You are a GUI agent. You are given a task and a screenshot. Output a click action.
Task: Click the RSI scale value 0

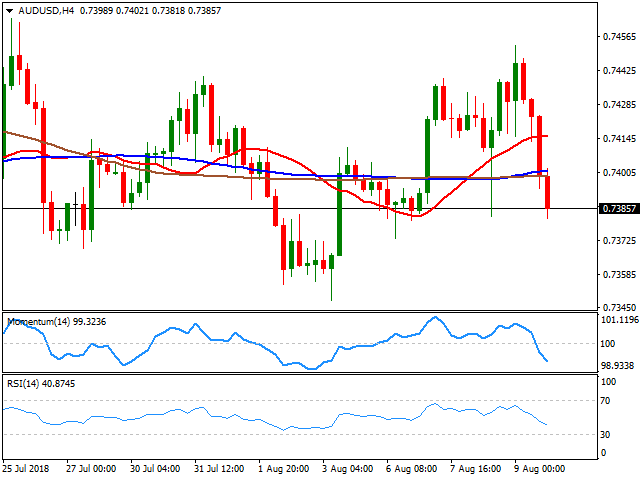tap(604, 453)
